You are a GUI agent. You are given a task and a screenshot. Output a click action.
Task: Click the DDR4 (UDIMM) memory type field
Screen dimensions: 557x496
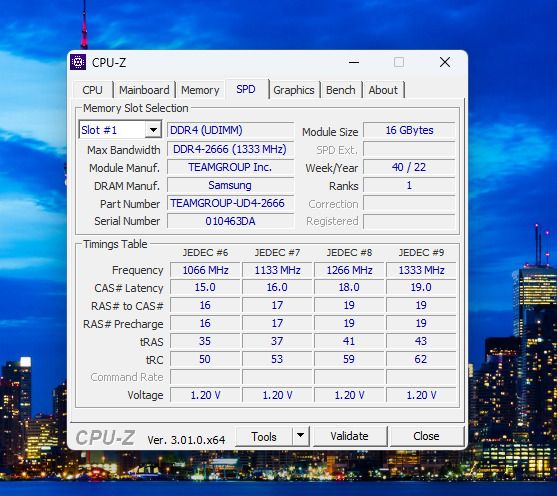(x=231, y=130)
